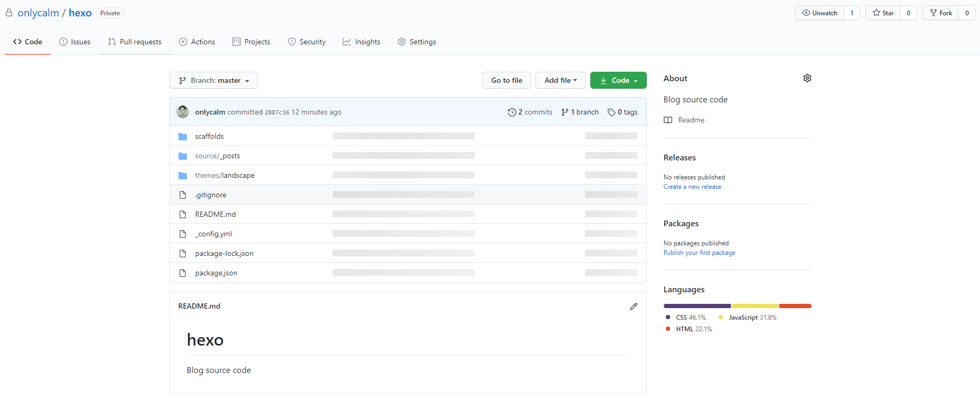The width and height of the screenshot is (980, 402).
Task: Click the themes/landscape folder icon
Action: pos(183,175)
